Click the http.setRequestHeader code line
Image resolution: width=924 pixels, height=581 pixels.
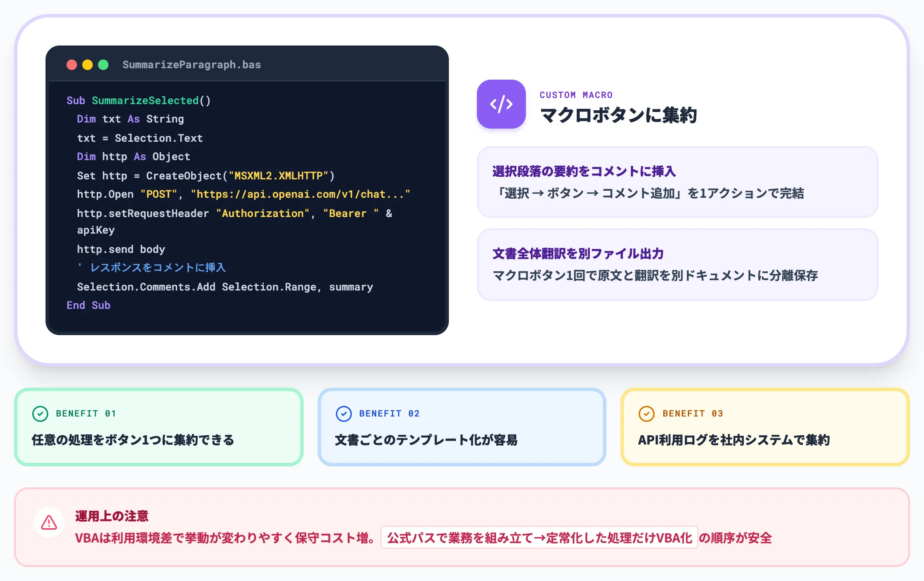[234, 213]
